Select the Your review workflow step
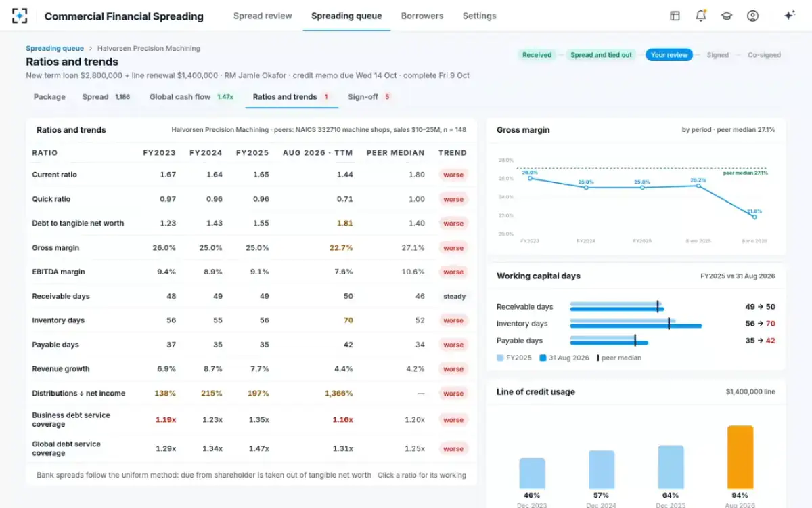The width and height of the screenshot is (812, 508). (x=669, y=55)
